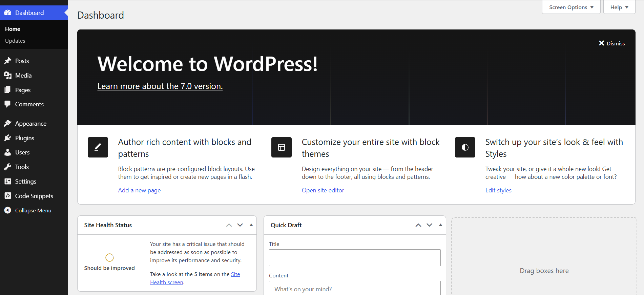The image size is (644, 295).
Task: Click the Open site editor link
Action: coord(323,190)
